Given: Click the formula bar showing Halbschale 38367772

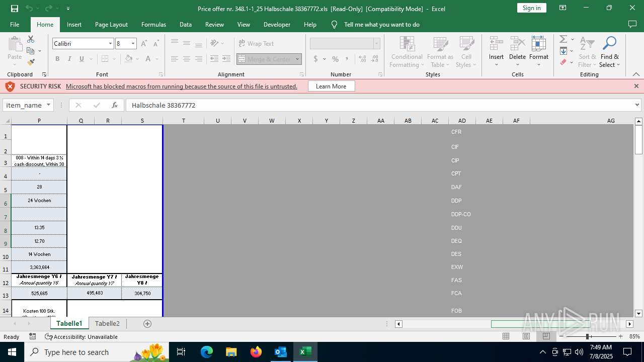Looking at the screenshot, I should click(380, 105).
